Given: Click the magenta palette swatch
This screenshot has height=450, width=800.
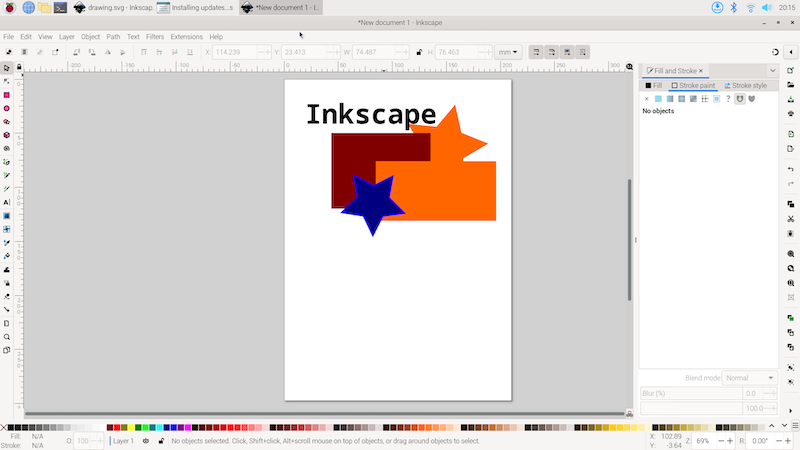Looking at the screenshot, I should coord(188,428).
